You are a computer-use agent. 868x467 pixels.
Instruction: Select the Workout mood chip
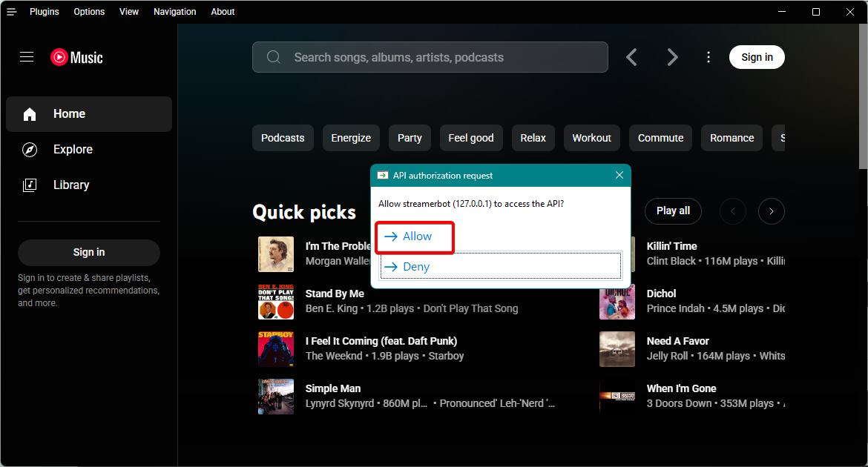click(592, 138)
